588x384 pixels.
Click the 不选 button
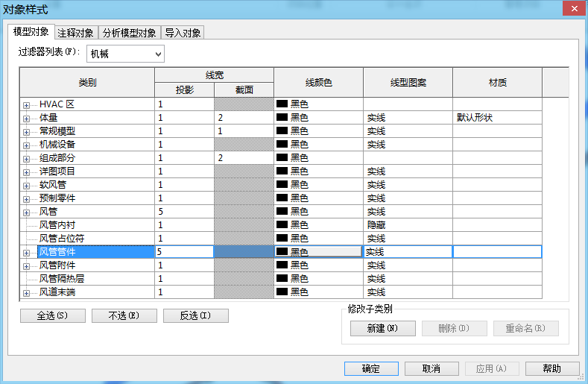pyautogui.click(x=124, y=315)
